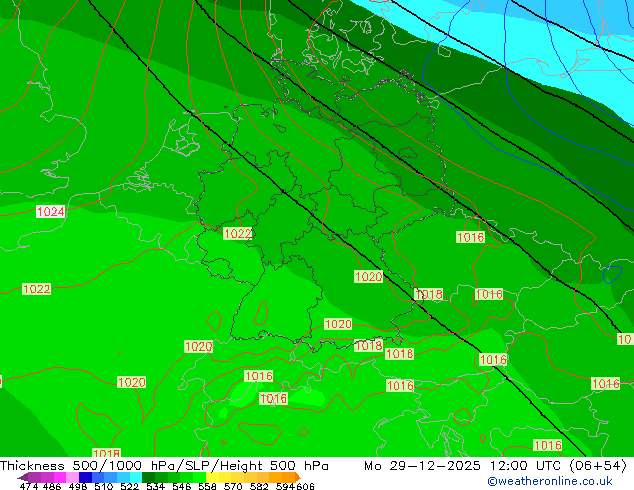Image resolution: width=634 pixels, height=490 pixels.
Task: Click the 474 legend value
Action: click(x=29, y=486)
